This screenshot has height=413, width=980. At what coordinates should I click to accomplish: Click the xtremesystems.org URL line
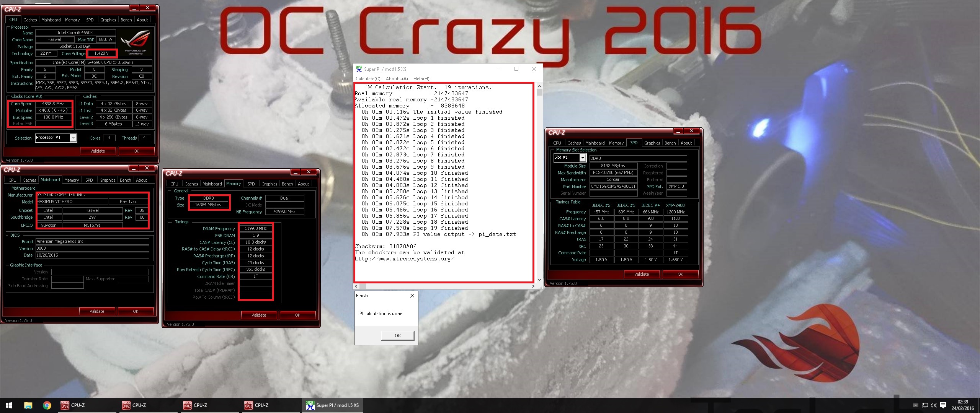point(405,259)
